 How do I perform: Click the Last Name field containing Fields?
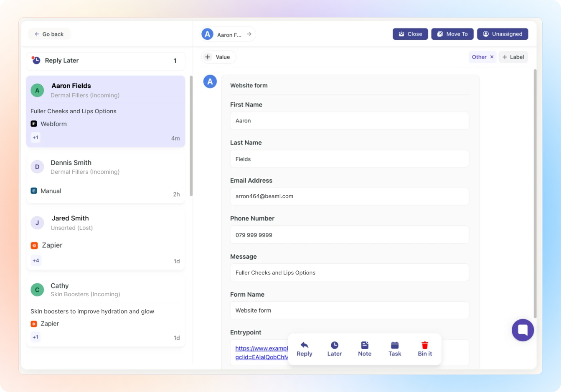[350, 159]
